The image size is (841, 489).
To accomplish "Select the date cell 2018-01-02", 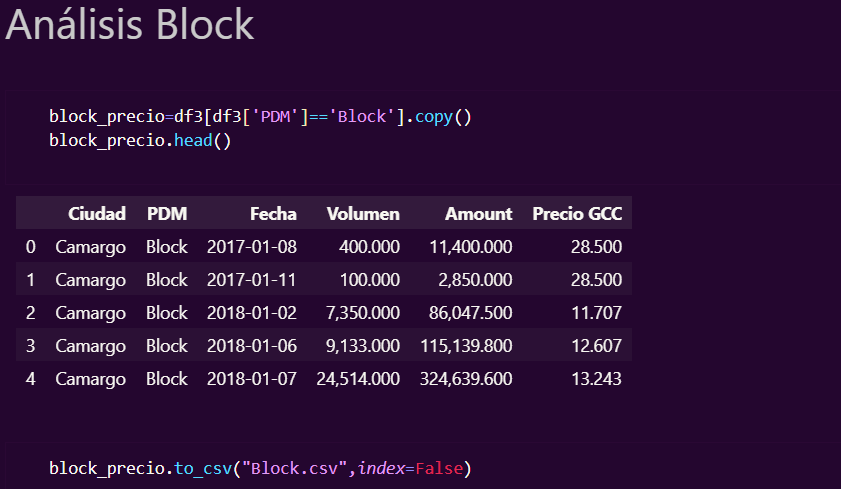I will [x=252, y=313].
